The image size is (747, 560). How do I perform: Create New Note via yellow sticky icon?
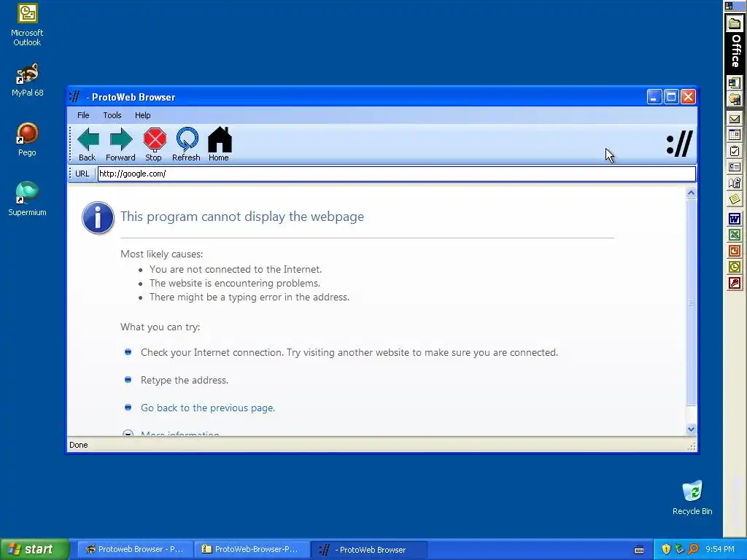click(734, 199)
